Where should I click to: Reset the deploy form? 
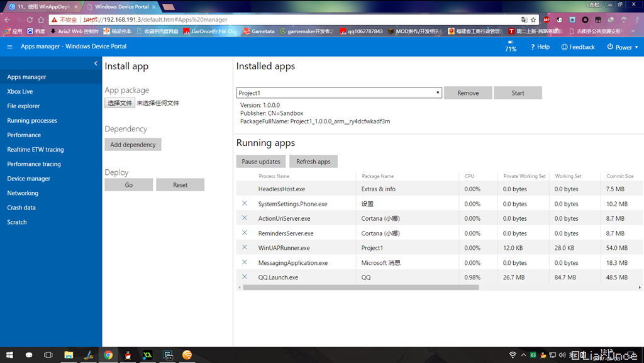[x=180, y=185]
